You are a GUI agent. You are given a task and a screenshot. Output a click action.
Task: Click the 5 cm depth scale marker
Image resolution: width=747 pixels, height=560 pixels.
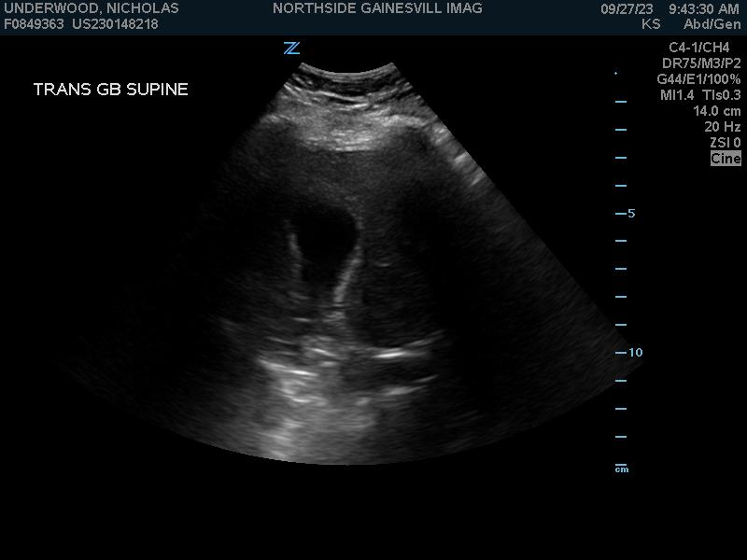point(630,213)
